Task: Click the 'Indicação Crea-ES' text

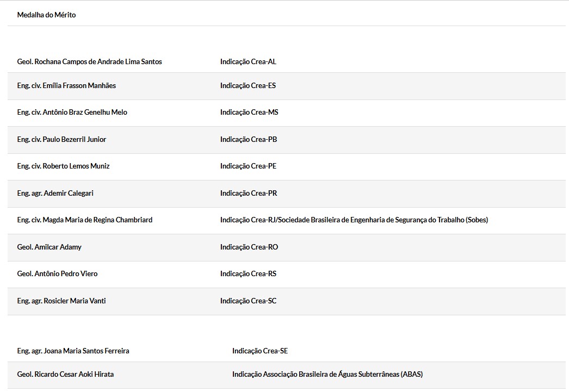Action: (x=248, y=86)
